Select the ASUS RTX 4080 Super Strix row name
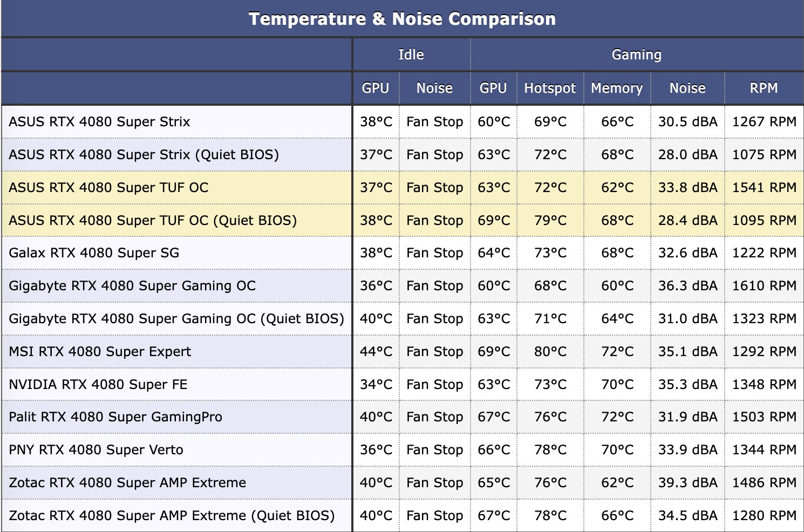Image resolution: width=804 pixels, height=532 pixels. click(99, 121)
